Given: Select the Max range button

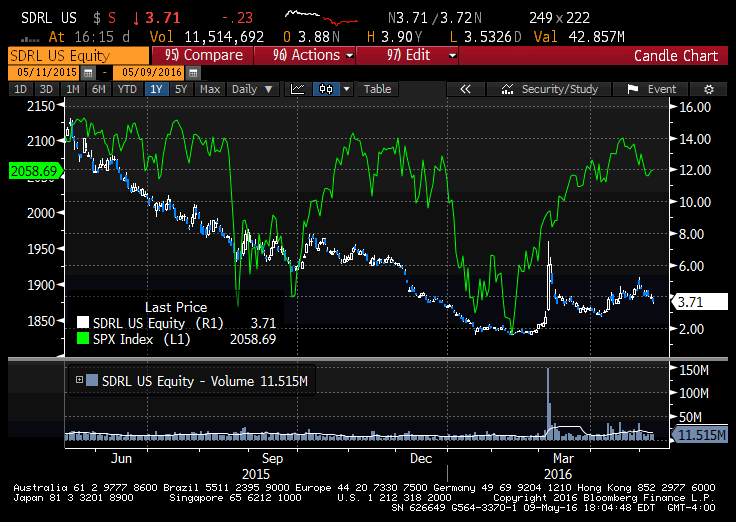Looking at the screenshot, I should click(210, 89).
